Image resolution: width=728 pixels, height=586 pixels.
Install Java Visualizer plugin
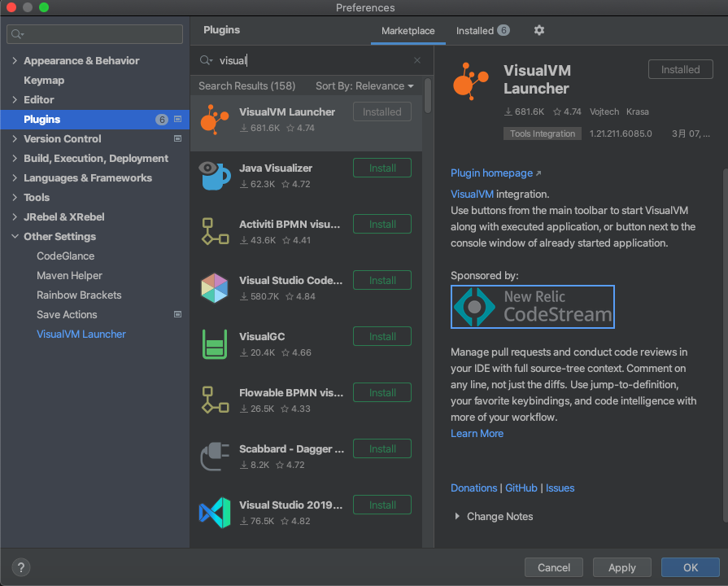click(382, 168)
